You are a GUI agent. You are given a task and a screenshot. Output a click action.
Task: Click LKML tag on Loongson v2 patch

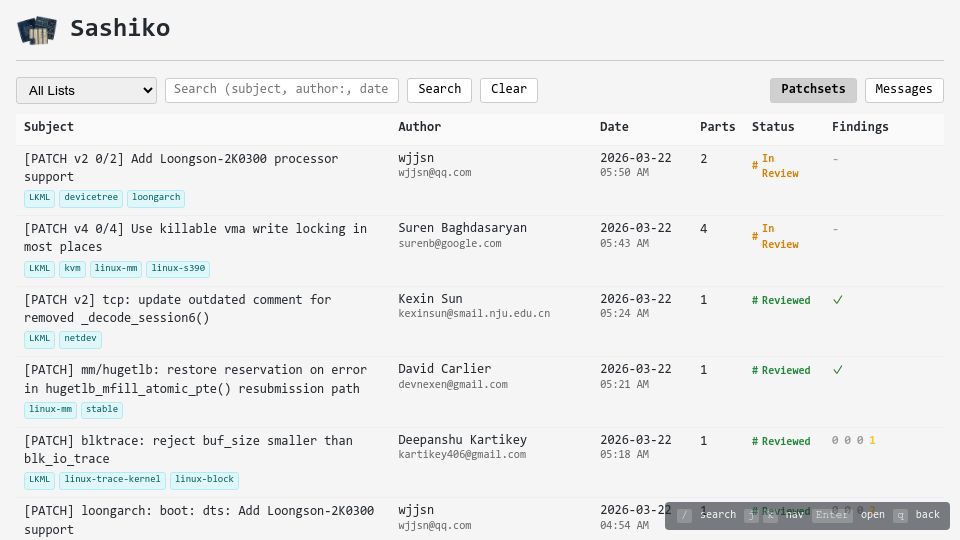tap(40, 198)
